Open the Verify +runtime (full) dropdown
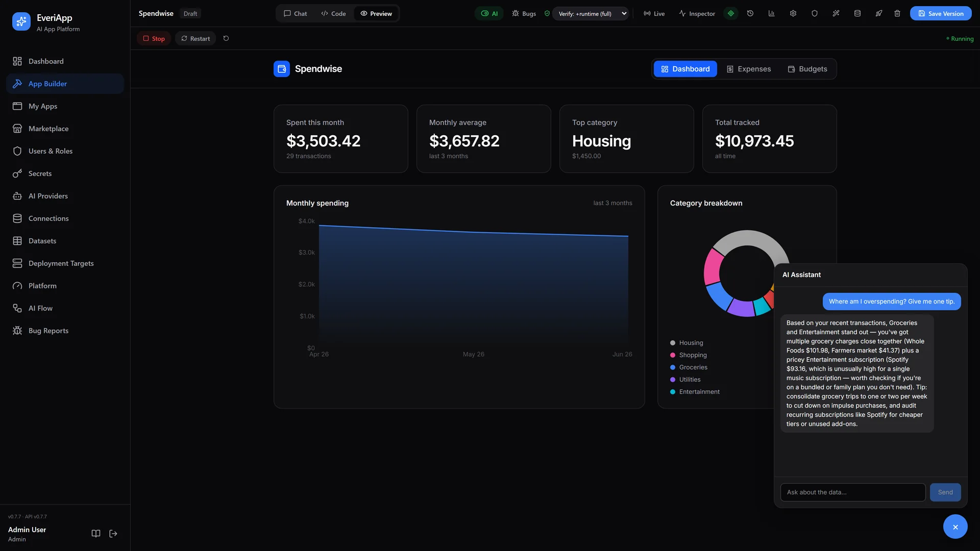Viewport: 980px width, 551px height. [x=591, y=14]
